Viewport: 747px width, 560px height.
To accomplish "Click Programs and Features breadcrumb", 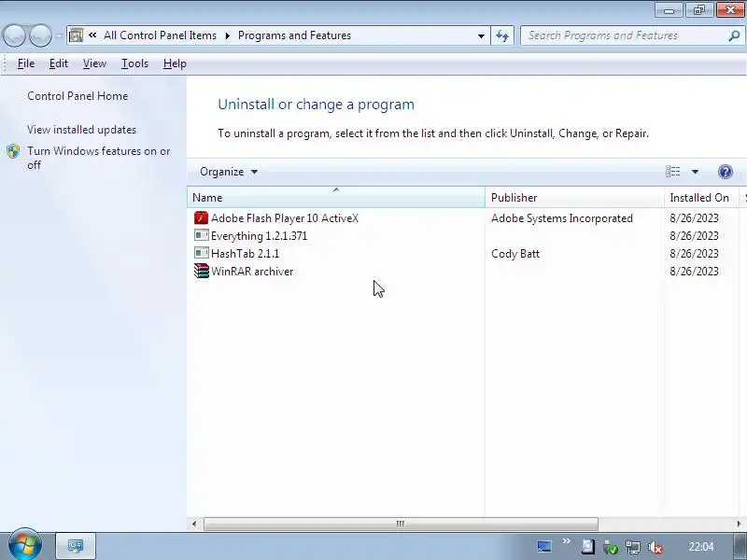I will click(x=294, y=35).
